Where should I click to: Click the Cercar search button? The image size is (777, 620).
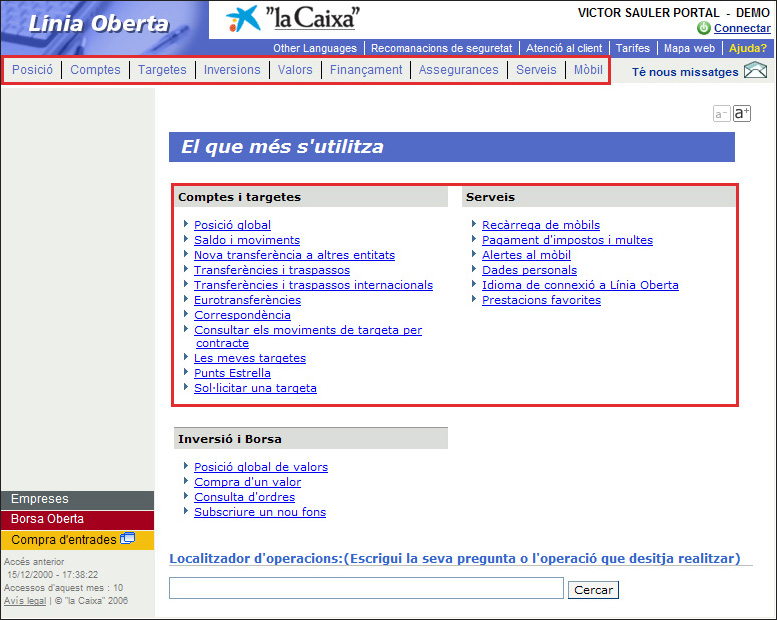[x=593, y=590]
